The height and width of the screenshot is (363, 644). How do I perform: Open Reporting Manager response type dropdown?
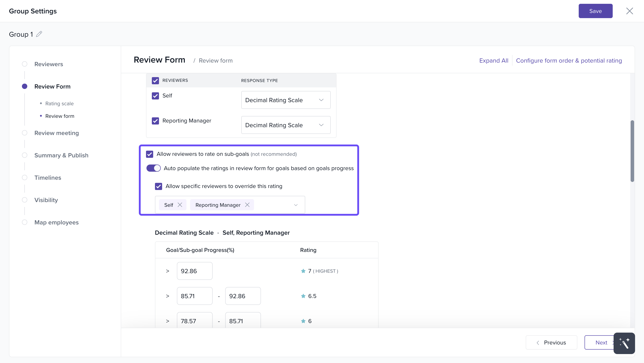coord(286,125)
